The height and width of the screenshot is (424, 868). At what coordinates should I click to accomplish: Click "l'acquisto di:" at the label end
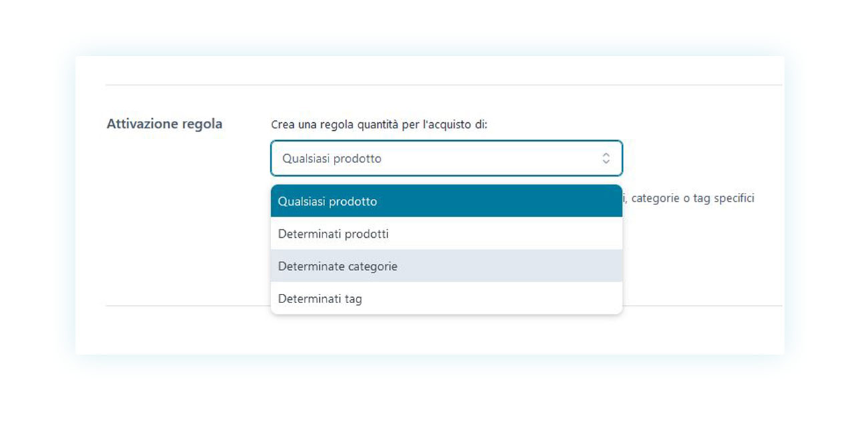(453, 125)
